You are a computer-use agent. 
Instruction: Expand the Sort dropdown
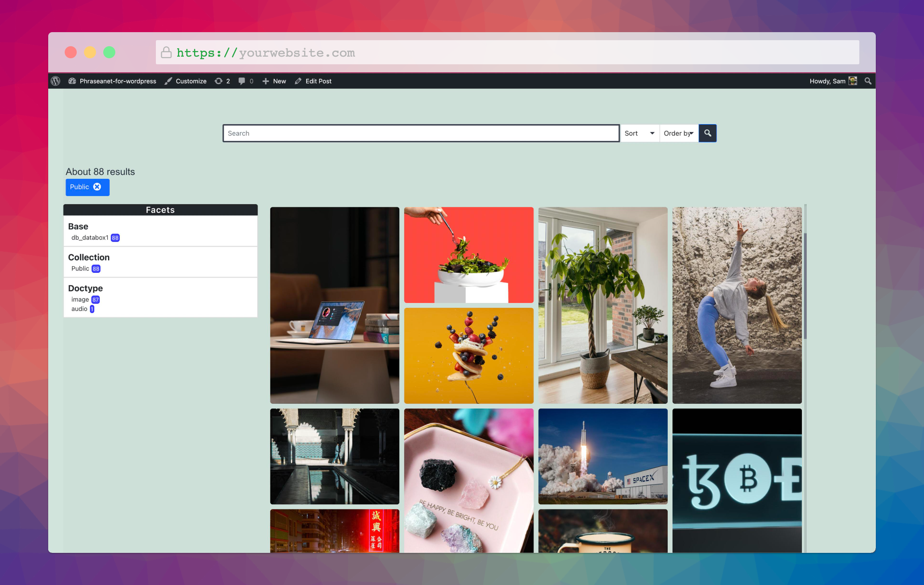tap(640, 133)
